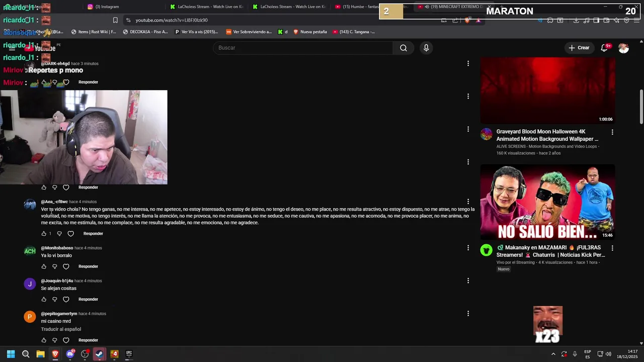The image size is (644, 362).
Task: Open options for Graveyard Blood Moon video
Action: (612, 132)
